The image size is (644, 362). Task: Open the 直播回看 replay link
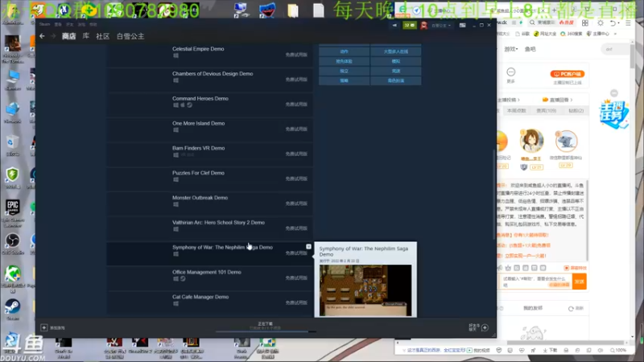557,100
